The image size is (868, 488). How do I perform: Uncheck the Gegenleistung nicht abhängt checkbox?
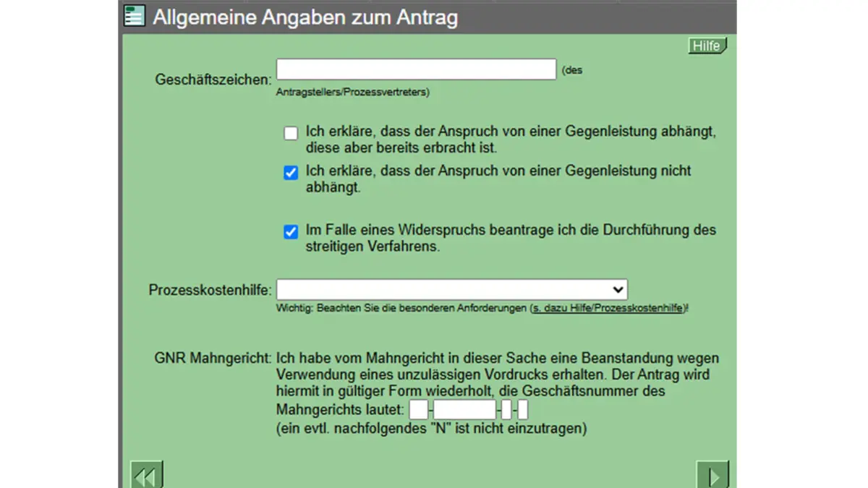[291, 173]
